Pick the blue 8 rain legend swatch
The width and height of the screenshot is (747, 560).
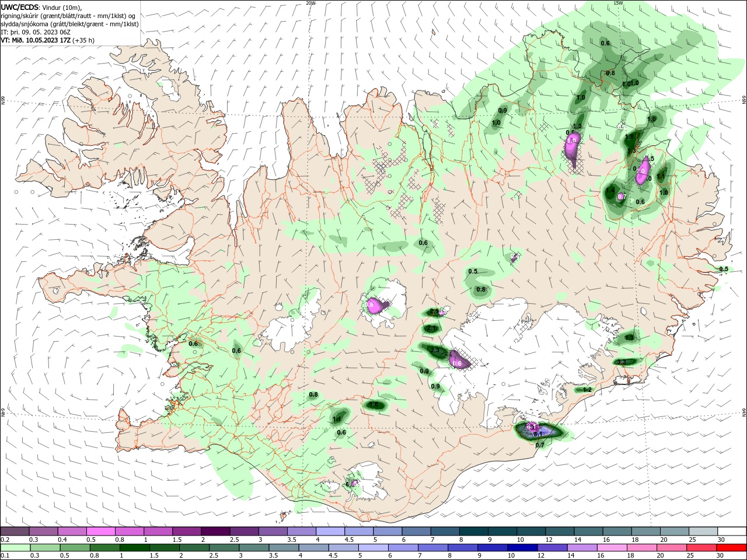click(x=463, y=547)
